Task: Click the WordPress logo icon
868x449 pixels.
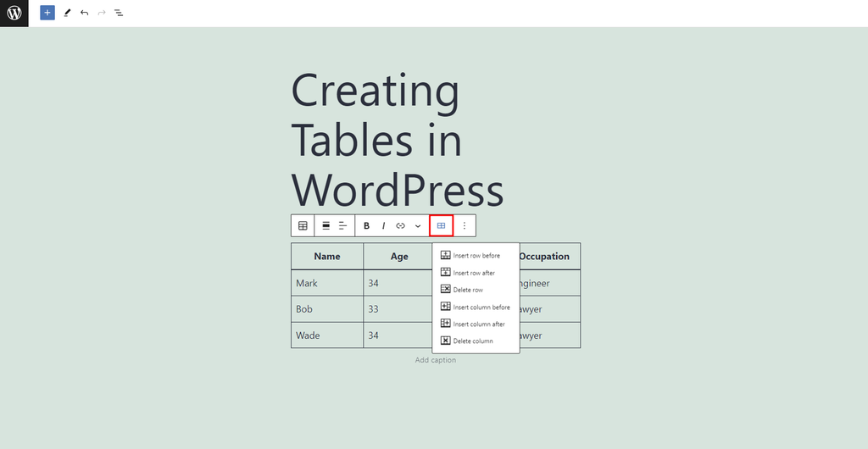Action: click(x=14, y=13)
